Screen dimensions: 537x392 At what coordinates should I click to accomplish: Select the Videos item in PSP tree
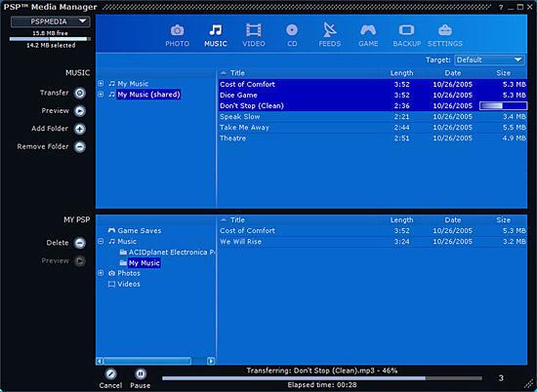pyautogui.click(x=124, y=284)
